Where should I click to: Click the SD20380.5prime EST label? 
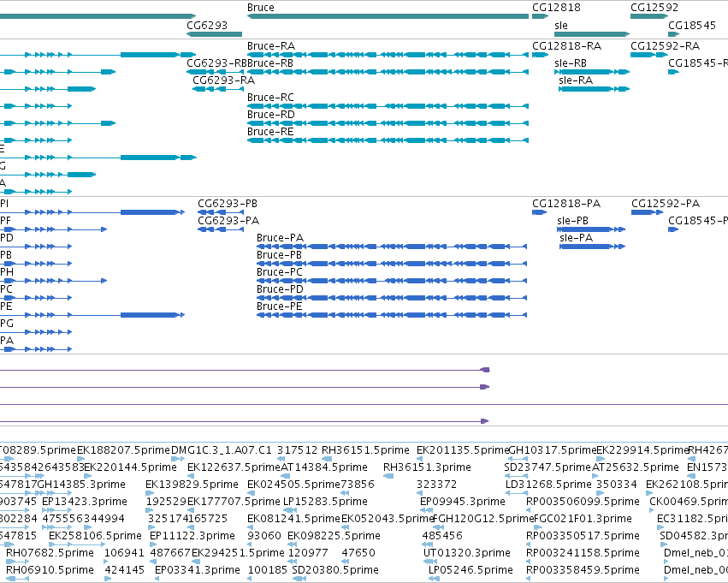point(335,570)
